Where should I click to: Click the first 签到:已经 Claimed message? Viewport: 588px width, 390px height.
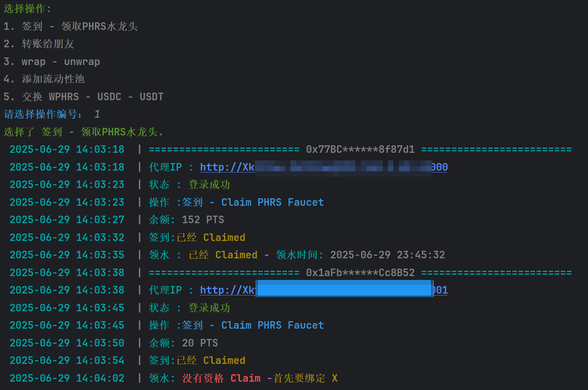point(197,238)
